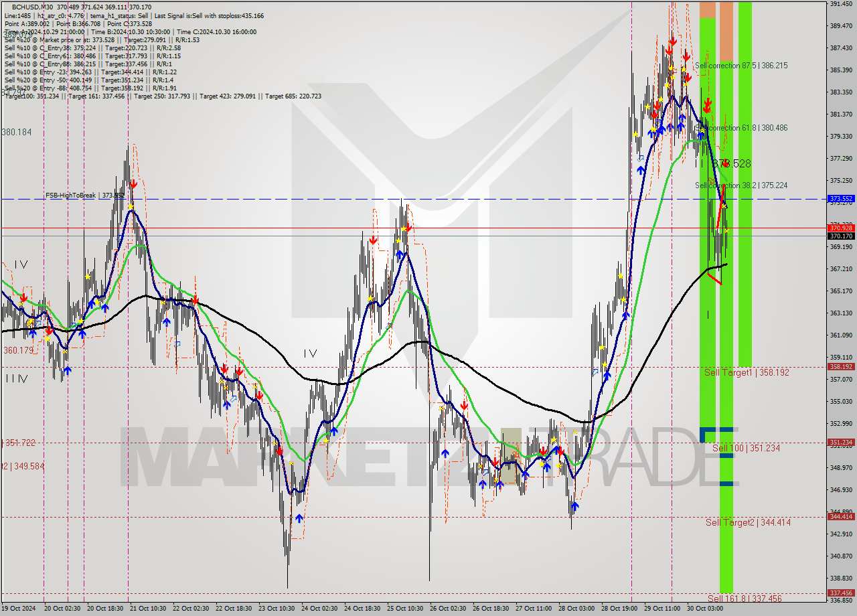
Task: Click the 360.179 level label at left
Action: [x=19, y=350]
